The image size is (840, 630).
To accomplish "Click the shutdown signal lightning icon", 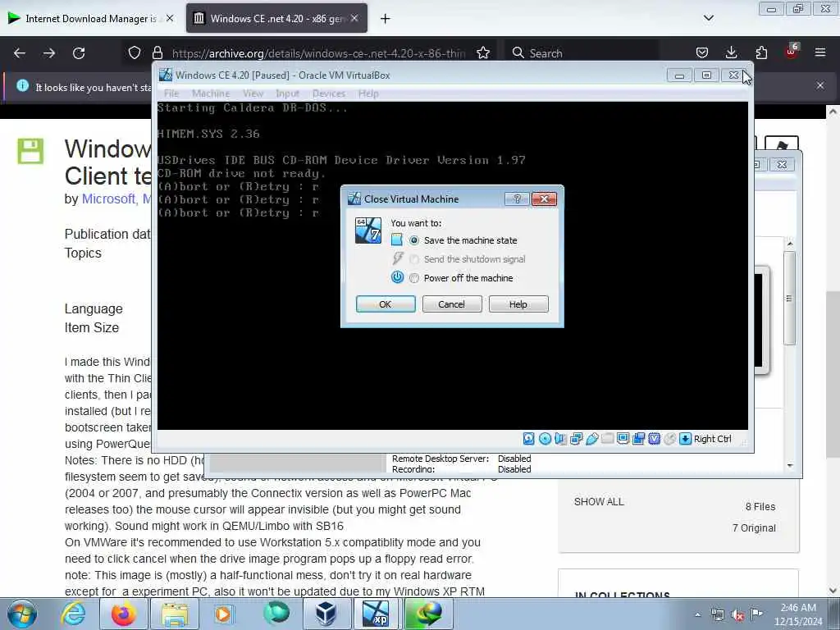I will [397, 258].
